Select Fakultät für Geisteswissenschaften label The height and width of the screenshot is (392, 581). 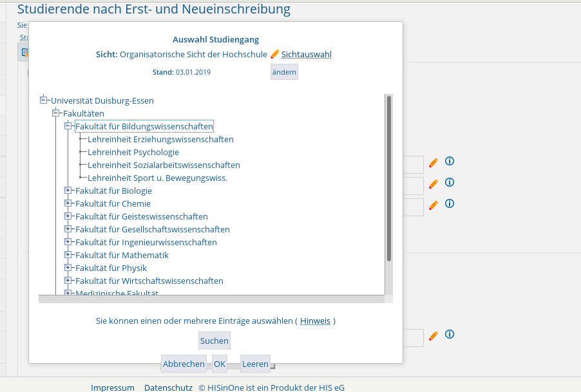[142, 216]
